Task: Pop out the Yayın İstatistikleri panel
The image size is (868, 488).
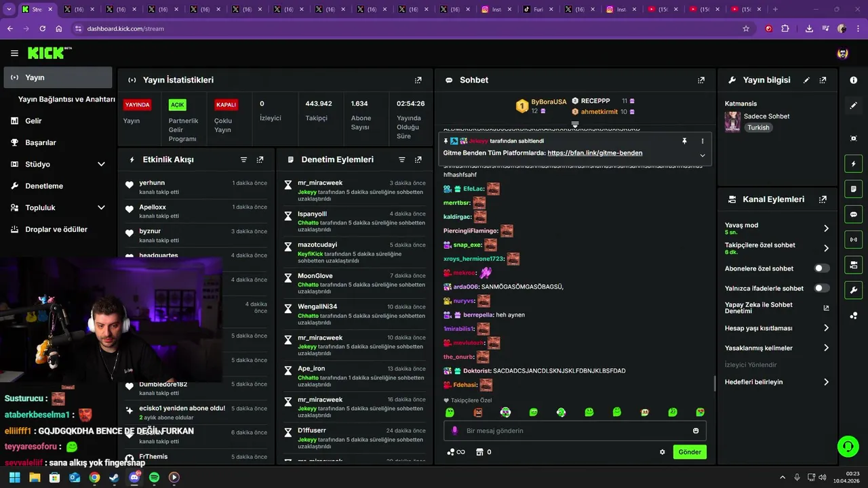Action: point(418,80)
